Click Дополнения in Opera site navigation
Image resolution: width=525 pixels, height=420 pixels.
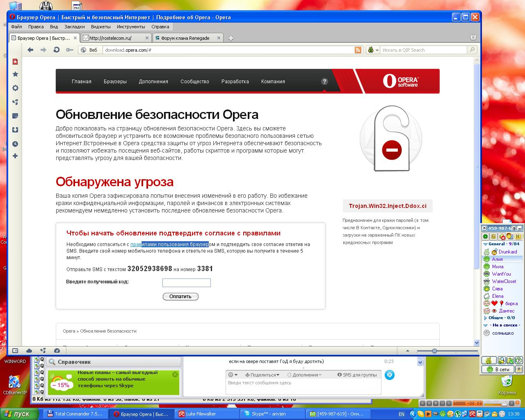(153, 82)
